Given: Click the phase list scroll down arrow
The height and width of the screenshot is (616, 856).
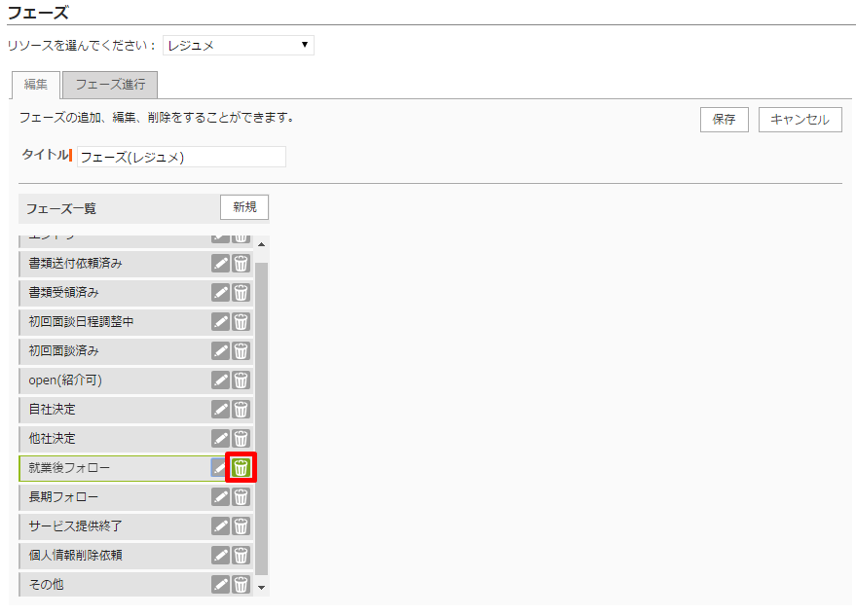Looking at the screenshot, I should [262, 588].
